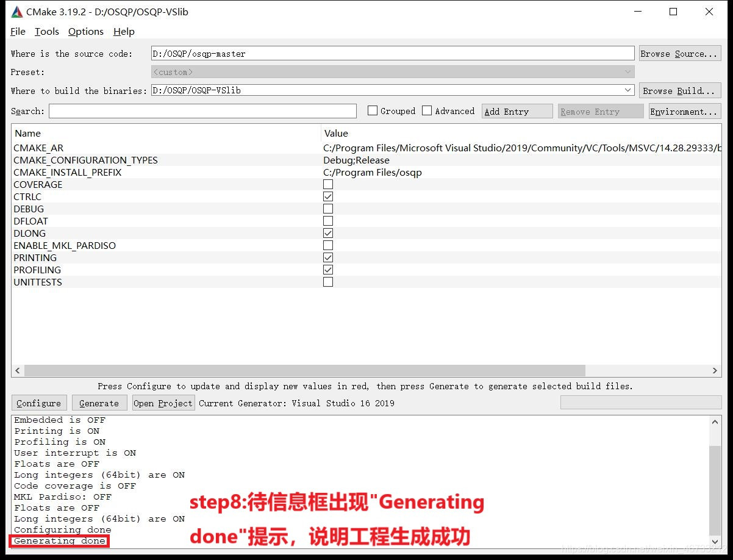Image resolution: width=733 pixels, height=560 pixels.
Task: Click the Open Project button
Action: click(163, 403)
